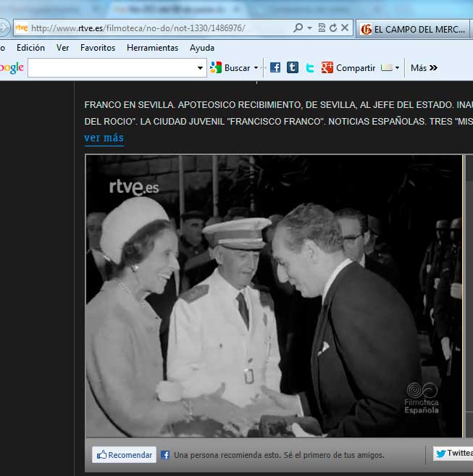Refresh the page with reload icon
Viewport: 473px width, 476px height.
click(333, 28)
